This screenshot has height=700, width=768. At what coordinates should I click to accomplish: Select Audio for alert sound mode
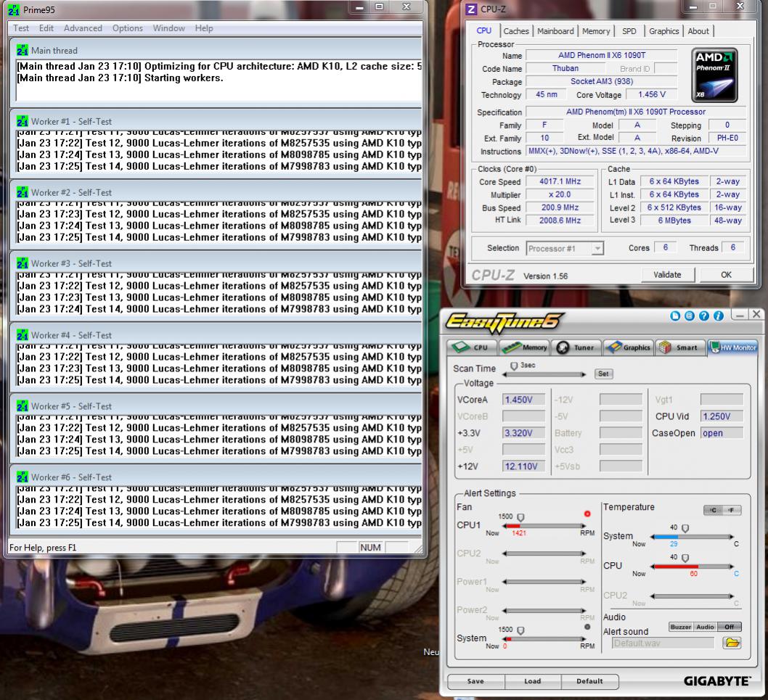click(x=706, y=627)
